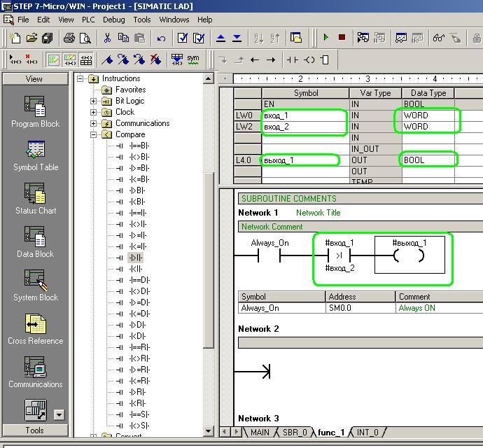Put PLC in RUN mode

(x=326, y=38)
